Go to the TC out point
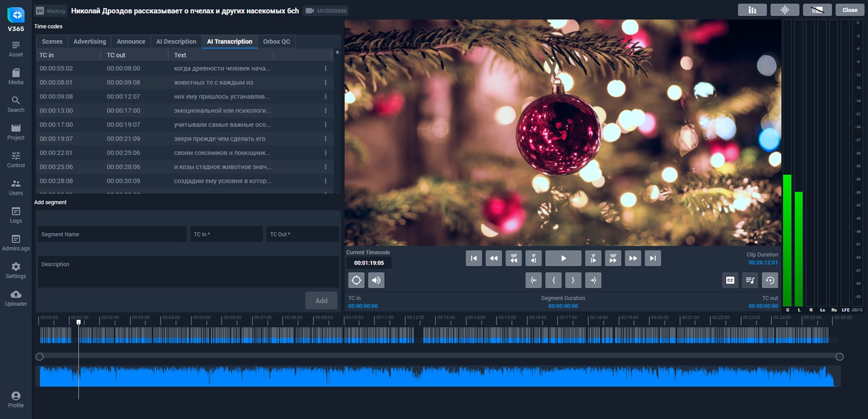 coord(593,280)
